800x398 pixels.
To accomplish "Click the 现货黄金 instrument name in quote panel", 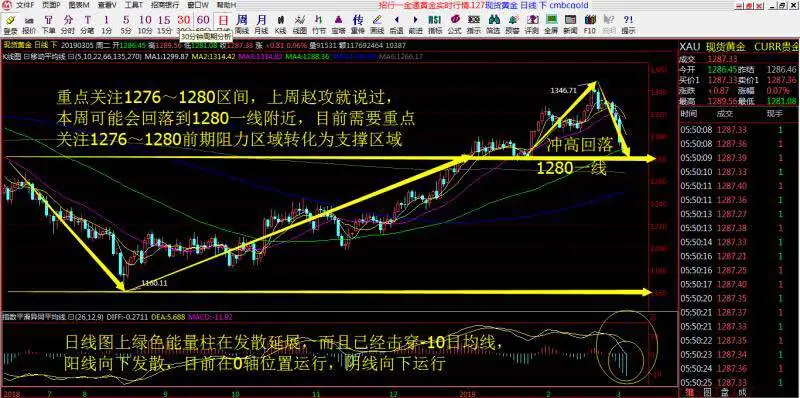I will pos(726,47).
